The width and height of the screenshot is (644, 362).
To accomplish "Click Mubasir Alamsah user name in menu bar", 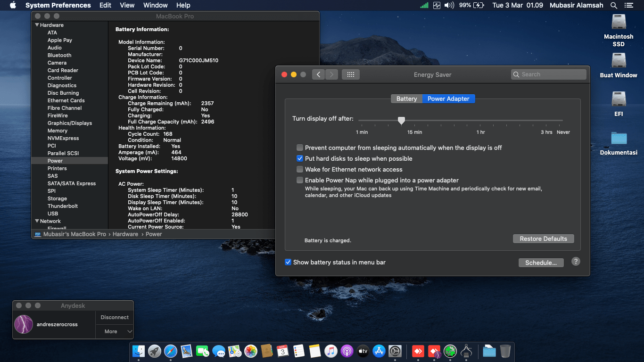I will 577,5.
